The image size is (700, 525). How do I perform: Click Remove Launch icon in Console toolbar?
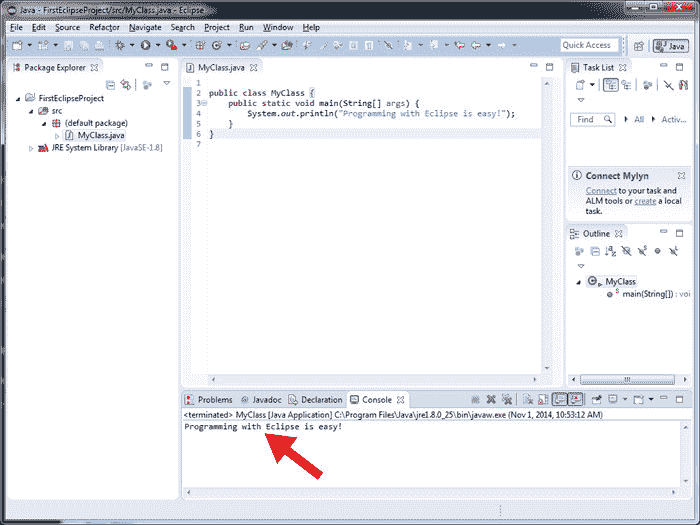pos(491,399)
